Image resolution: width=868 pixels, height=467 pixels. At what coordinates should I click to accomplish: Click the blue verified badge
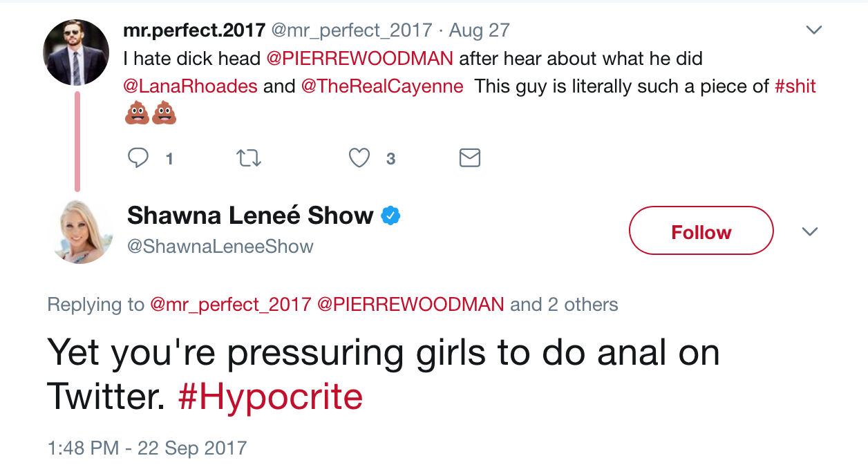[391, 216]
